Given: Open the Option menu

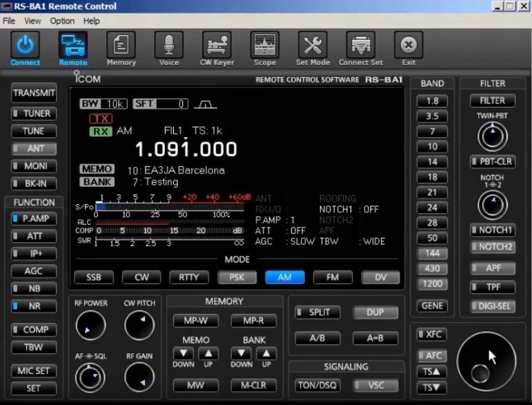Looking at the screenshot, I should [62, 21].
